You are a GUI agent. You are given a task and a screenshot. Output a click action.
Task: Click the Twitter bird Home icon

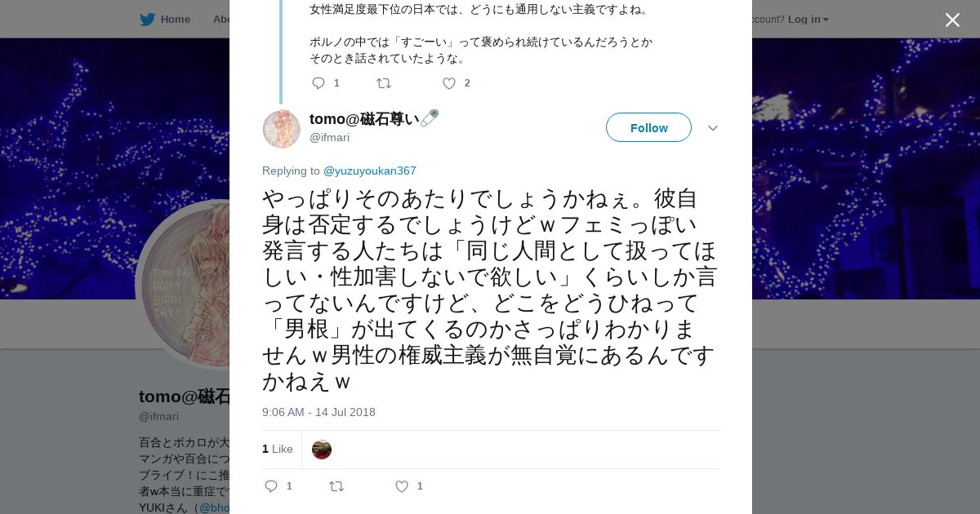click(x=147, y=20)
